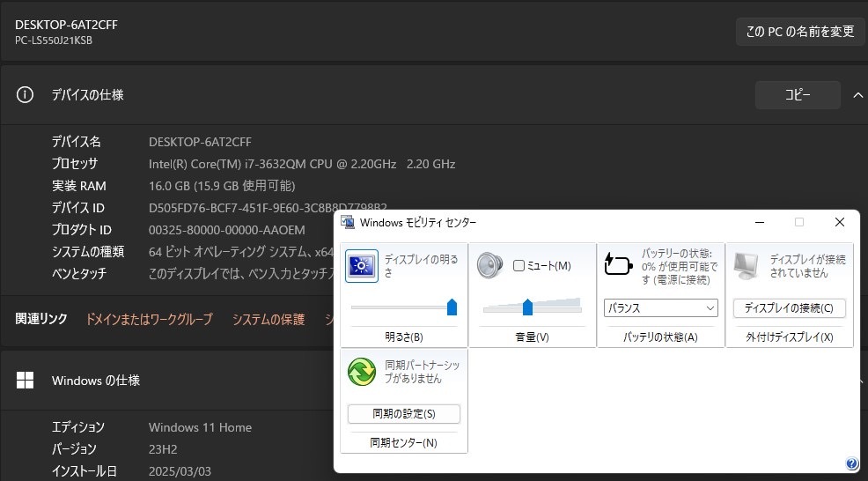This screenshot has height=481, width=868.
Task: Click the ディスプレイが接続されていません text
Action: (x=807, y=266)
